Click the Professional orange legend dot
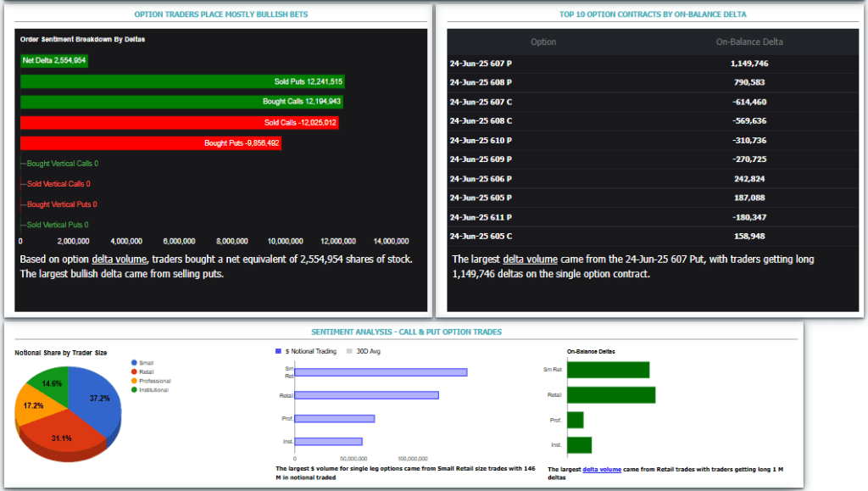 [134, 381]
